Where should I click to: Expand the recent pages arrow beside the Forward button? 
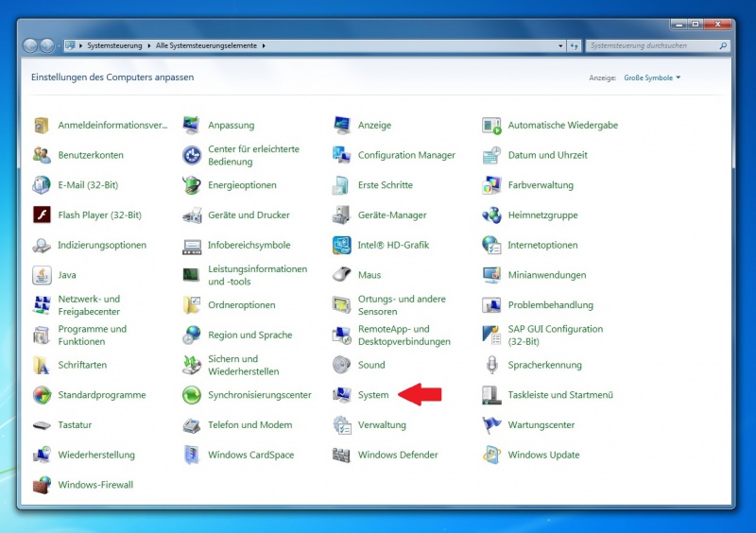59,45
